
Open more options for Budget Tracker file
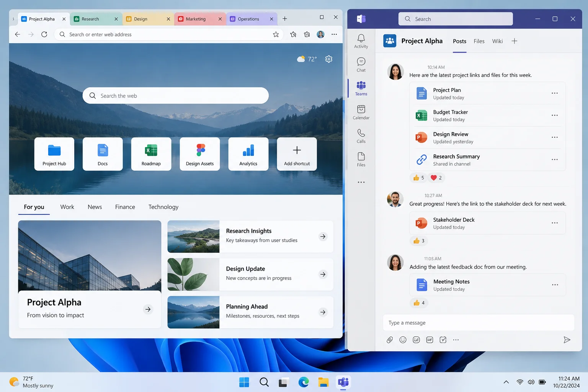pos(555,115)
